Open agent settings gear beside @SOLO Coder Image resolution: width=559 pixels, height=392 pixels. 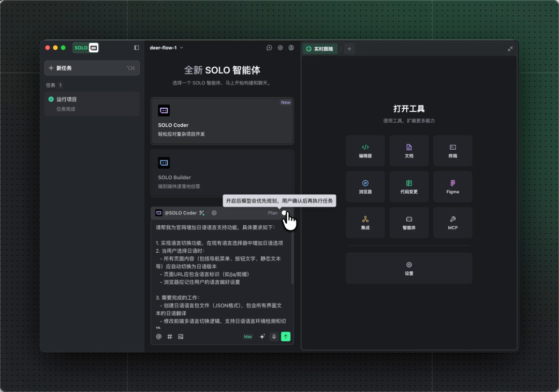tap(214, 213)
